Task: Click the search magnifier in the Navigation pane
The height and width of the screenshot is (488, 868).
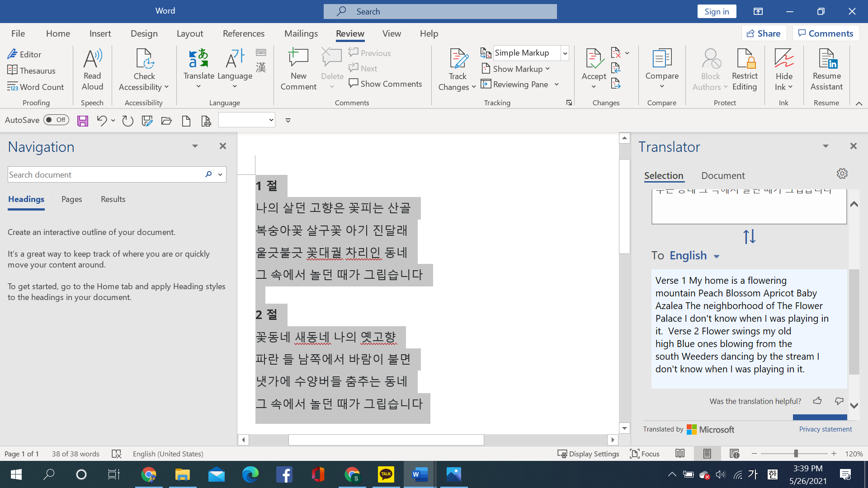Action: pos(208,174)
